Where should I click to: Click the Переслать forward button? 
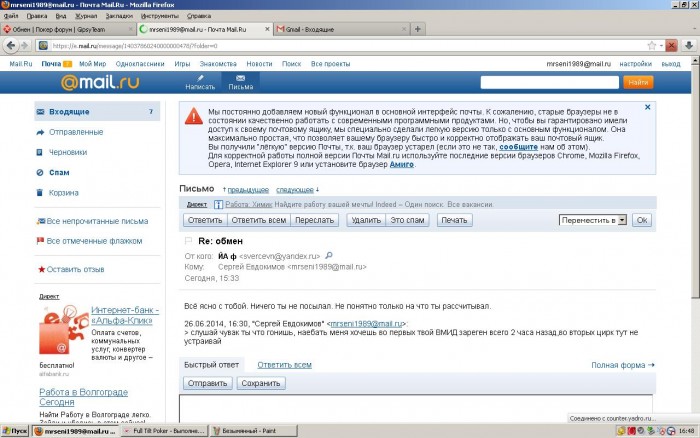[x=314, y=220]
